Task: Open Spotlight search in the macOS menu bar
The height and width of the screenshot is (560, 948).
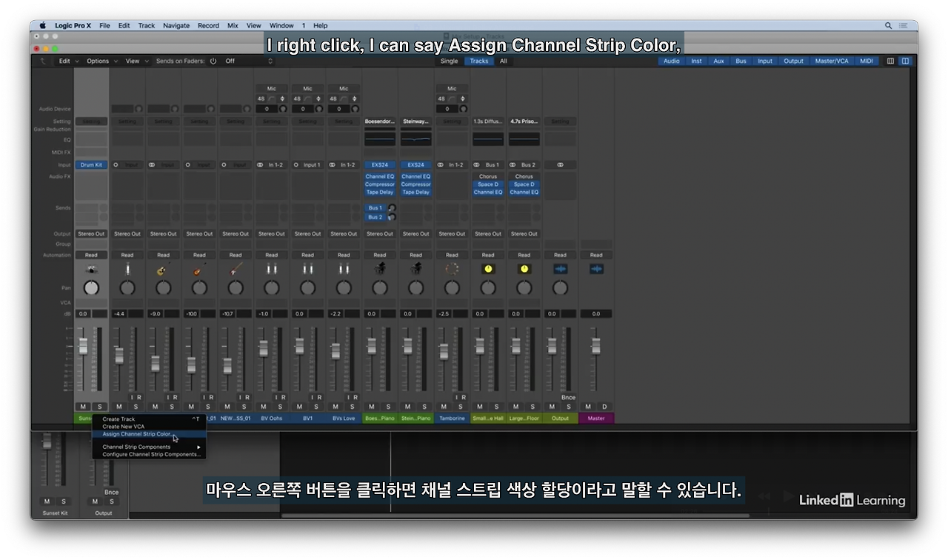Action: click(888, 25)
